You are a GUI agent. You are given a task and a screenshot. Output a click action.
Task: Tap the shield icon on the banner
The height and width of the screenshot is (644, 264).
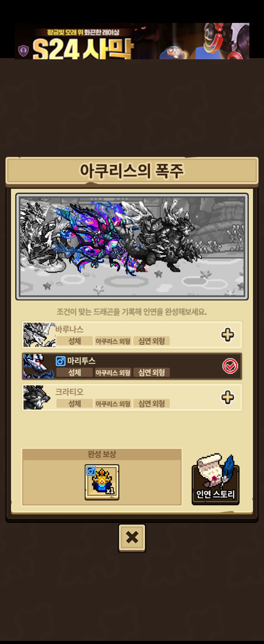(23, 51)
